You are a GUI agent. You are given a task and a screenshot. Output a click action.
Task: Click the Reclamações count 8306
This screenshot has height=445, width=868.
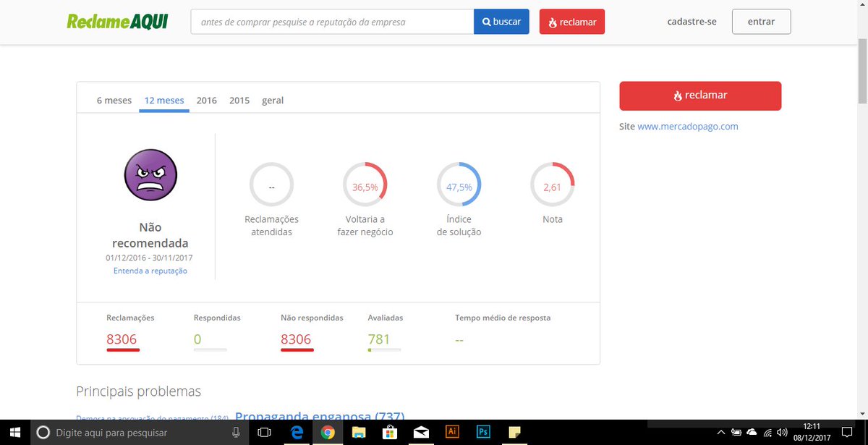(122, 339)
